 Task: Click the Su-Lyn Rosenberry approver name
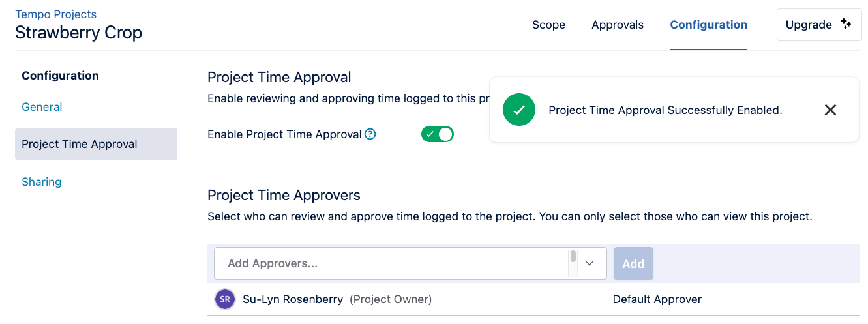pos(293,300)
